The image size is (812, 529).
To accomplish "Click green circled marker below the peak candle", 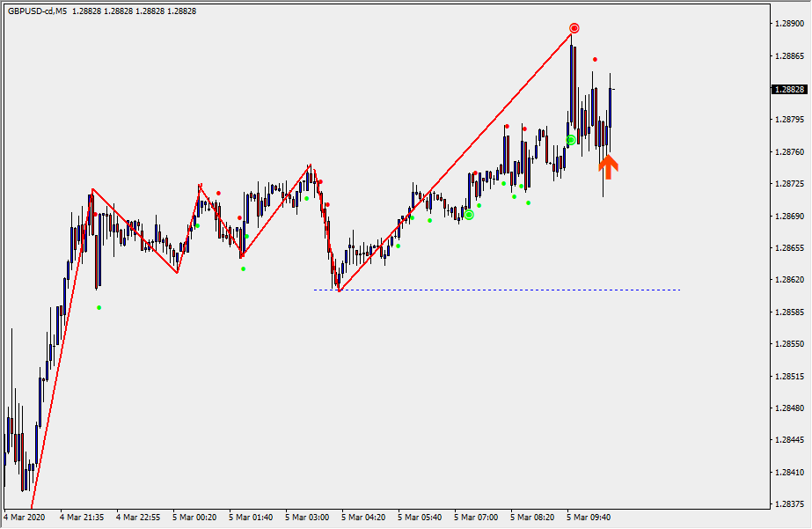I will click(571, 140).
